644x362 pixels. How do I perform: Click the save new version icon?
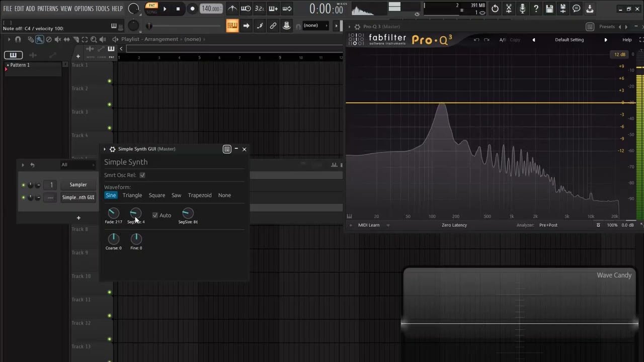point(563,9)
